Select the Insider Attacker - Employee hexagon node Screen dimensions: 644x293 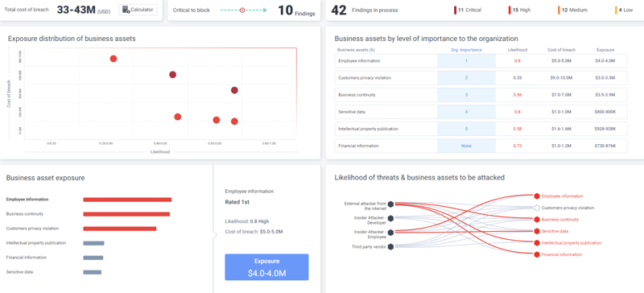coord(390,233)
